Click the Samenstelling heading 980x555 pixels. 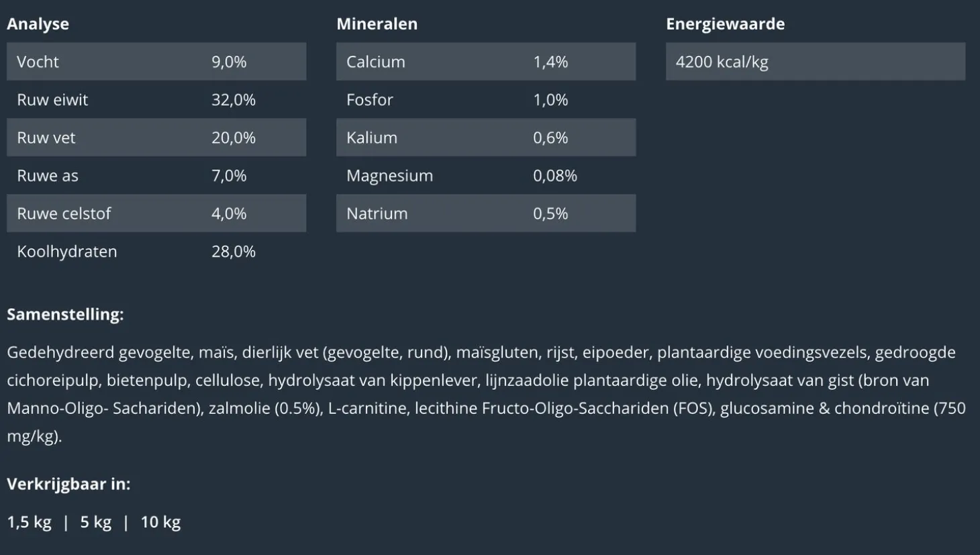pyautogui.click(x=65, y=314)
